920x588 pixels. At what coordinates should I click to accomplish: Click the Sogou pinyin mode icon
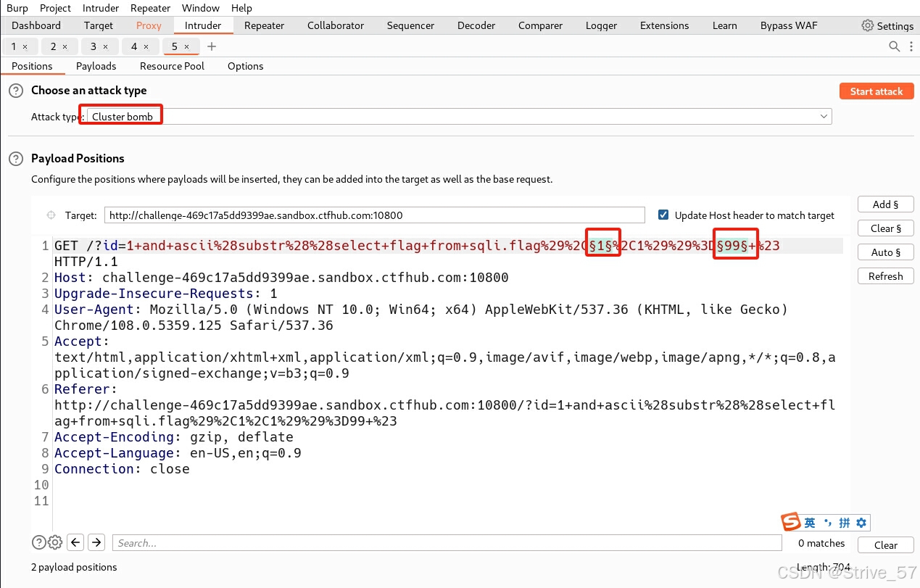[x=845, y=523]
